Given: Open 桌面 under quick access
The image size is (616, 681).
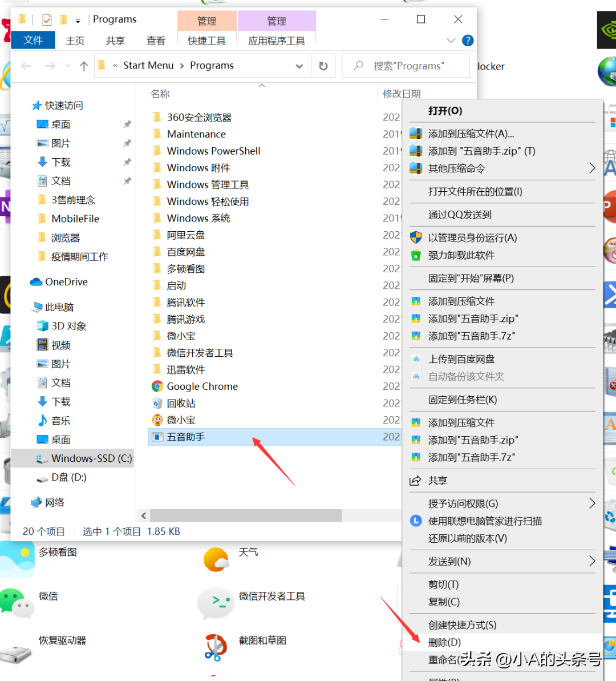Looking at the screenshot, I should click(x=61, y=124).
